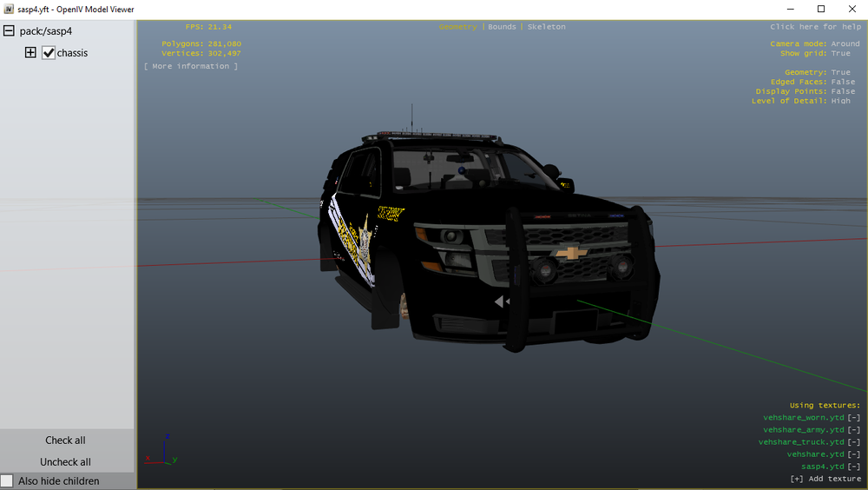Click the [+] Add texture button
The height and width of the screenshot is (490, 868).
(x=825, y=479)
